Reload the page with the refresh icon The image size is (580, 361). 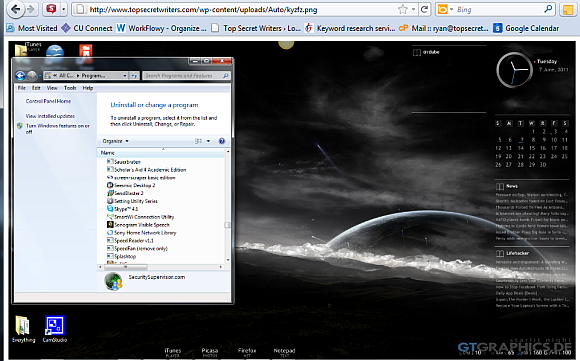point(424,10)
